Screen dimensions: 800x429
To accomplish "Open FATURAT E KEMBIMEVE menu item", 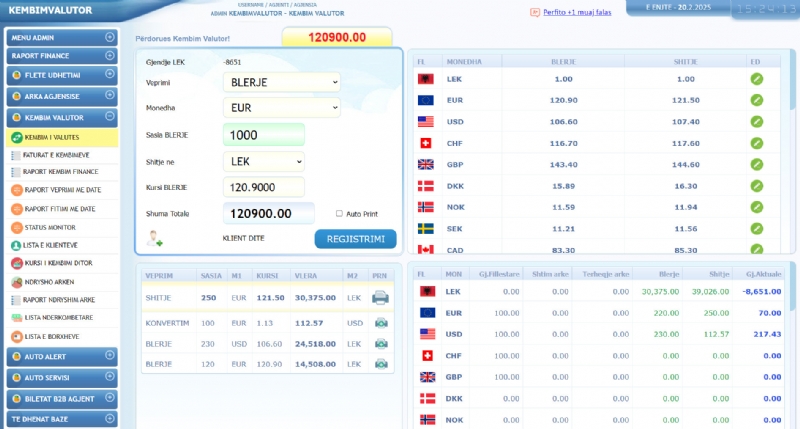I will click(x=62, y=155).
